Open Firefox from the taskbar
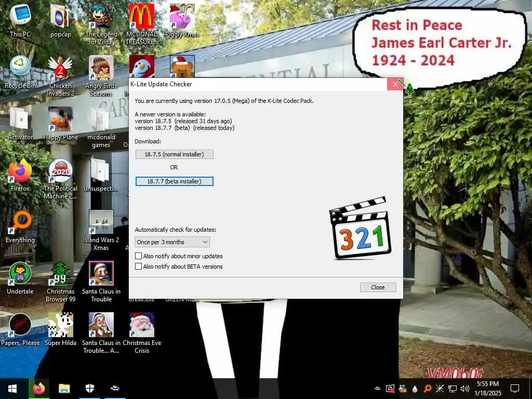 (38, 389)
